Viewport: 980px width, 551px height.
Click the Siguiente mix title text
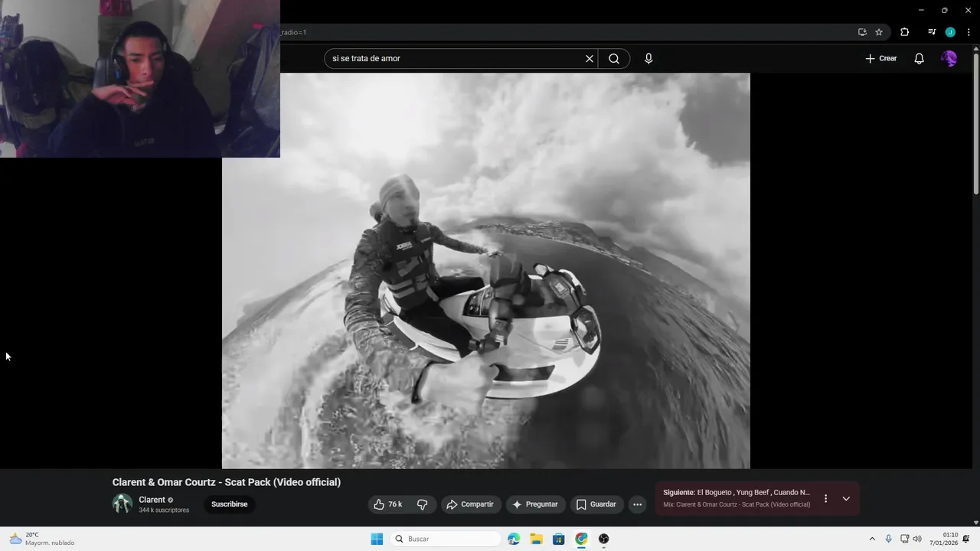[x=737, y=493]
